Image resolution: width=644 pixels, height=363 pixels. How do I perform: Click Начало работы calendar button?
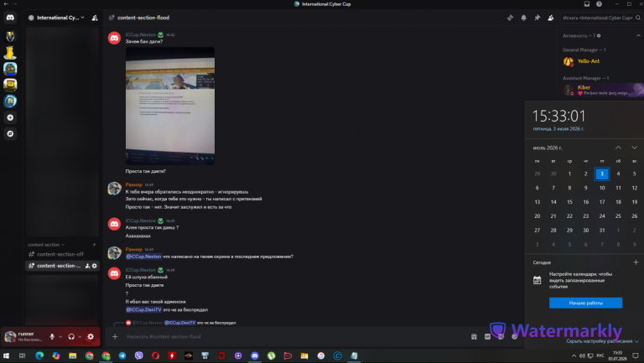[585, 303]
